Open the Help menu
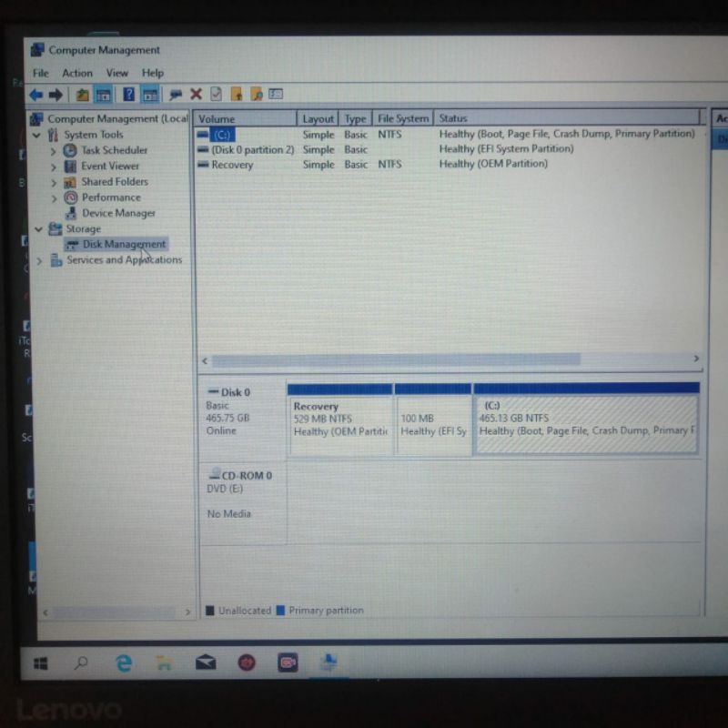728x728 pixels. (153, 73)
